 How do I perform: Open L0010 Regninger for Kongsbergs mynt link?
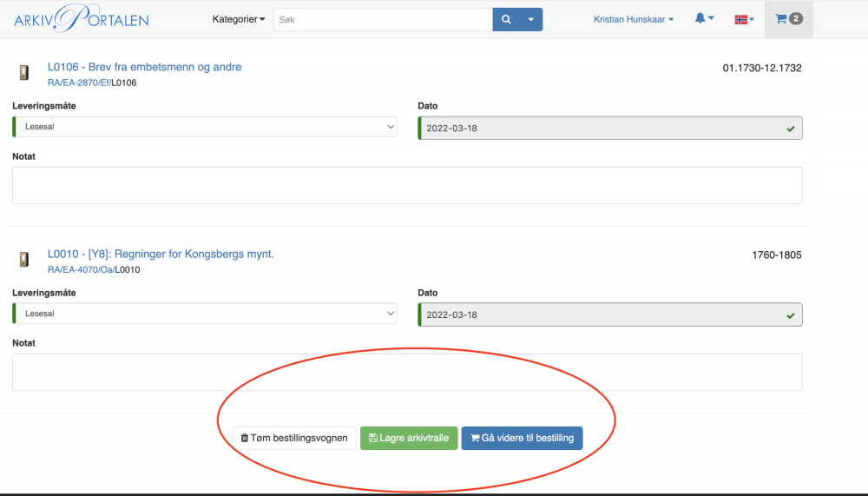161,254
